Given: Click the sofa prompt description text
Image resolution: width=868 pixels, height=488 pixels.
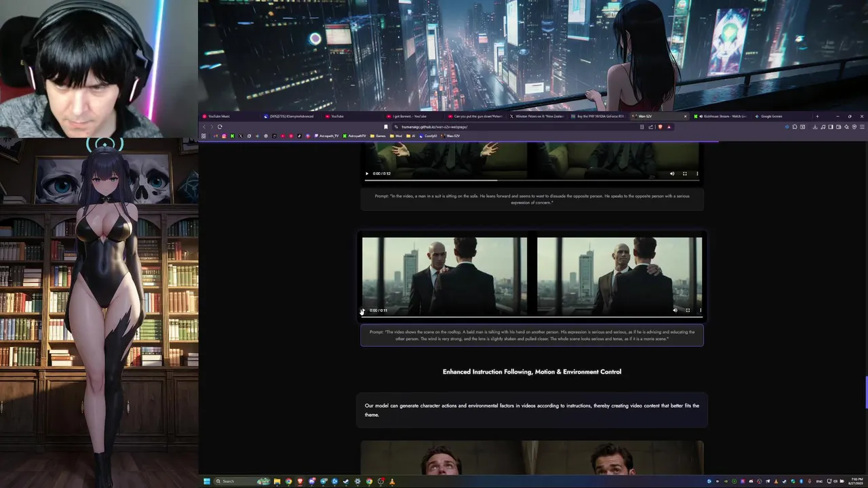Looking at the screenshot, I should [532, 199].
